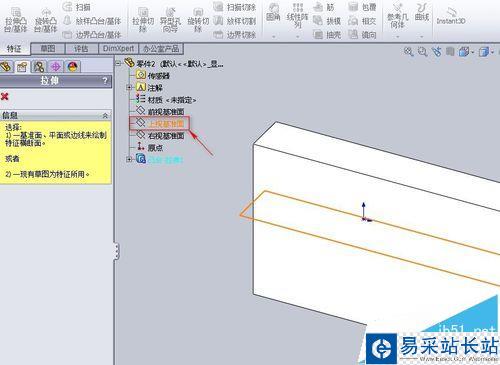Click the 拉伸凸台/基体 extrude boss tool
The width and height of the screenshot is (500, 365).
coord(15,20)
